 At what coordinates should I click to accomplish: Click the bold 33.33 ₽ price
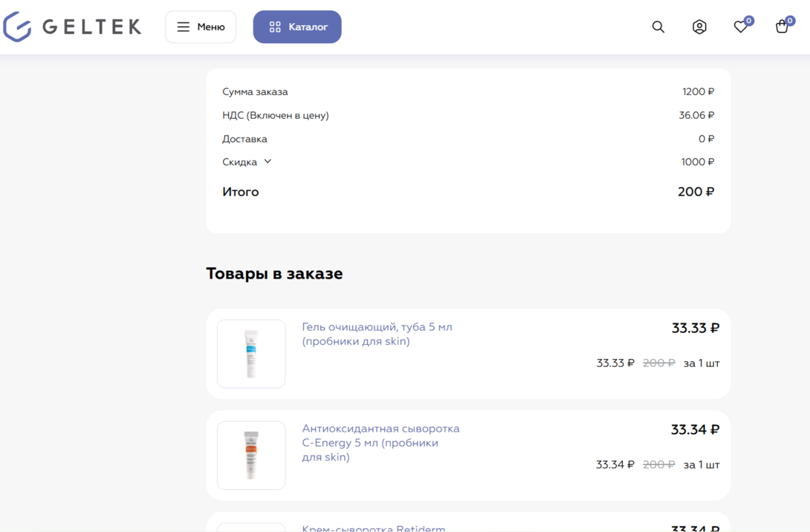696,328
